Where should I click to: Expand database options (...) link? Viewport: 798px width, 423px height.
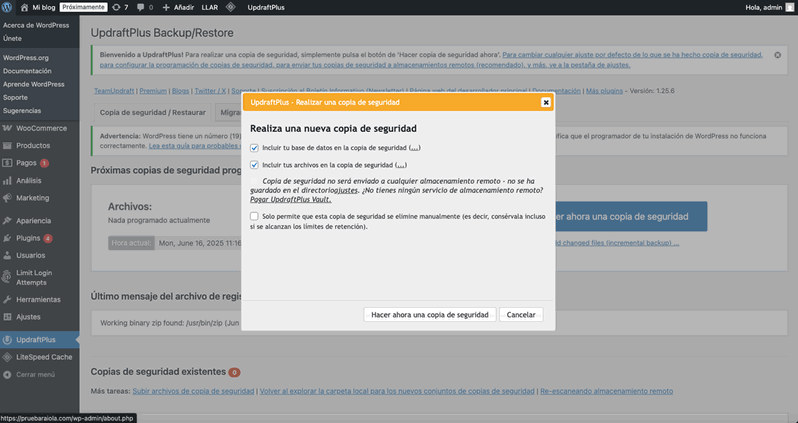click(415, 148)
